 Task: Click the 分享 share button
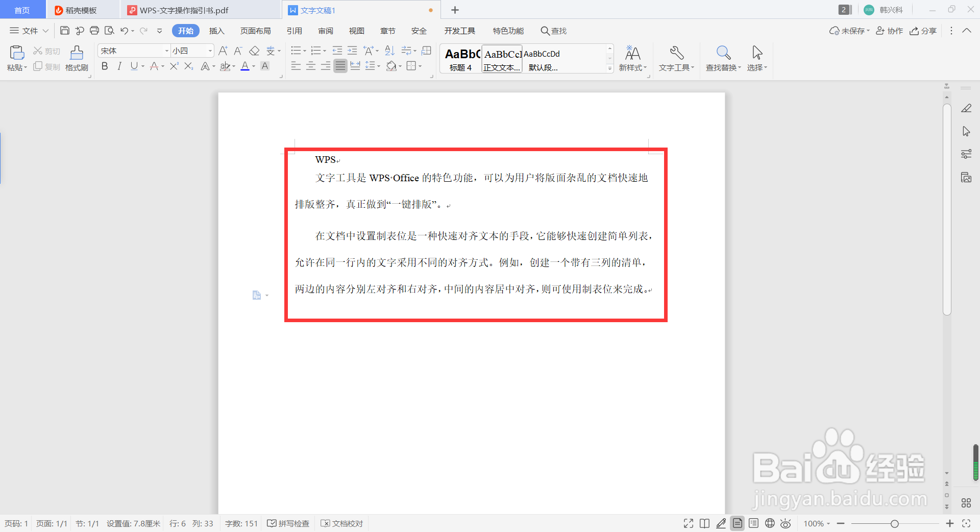(x=923, y=31)
